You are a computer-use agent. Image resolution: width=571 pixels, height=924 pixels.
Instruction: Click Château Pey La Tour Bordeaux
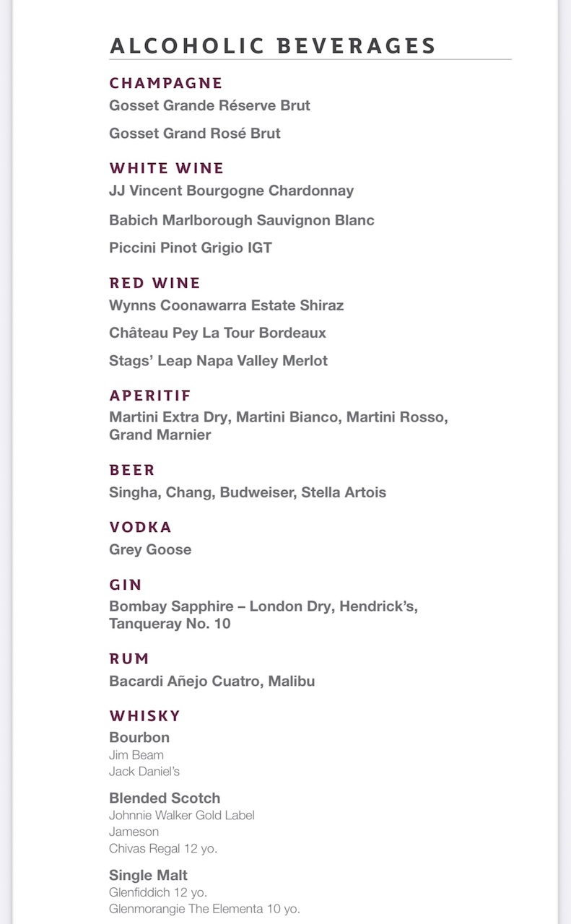click(218, 333)
